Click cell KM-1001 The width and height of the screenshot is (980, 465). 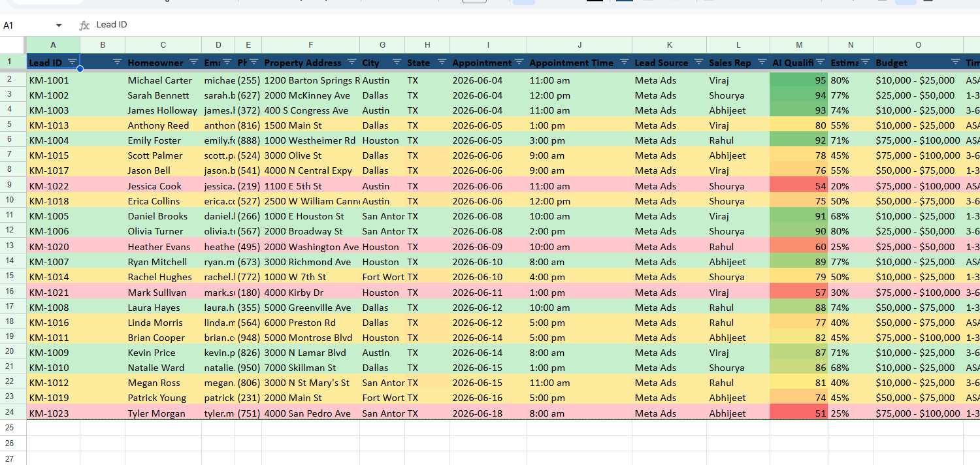pos(53,80)
